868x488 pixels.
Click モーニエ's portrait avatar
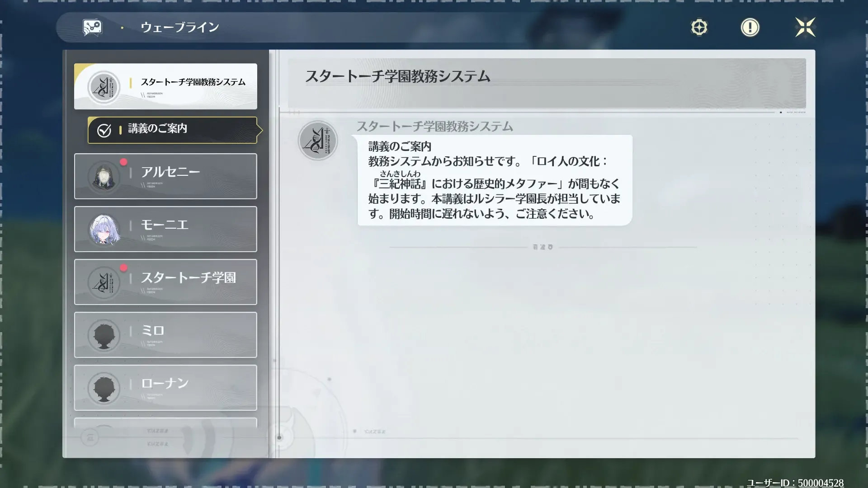click(104, 229)
